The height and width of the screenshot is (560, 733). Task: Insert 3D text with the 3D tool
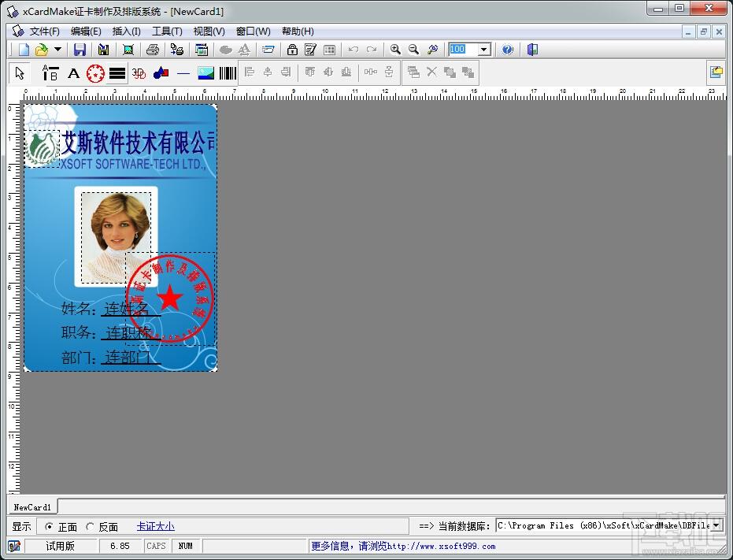139,73
